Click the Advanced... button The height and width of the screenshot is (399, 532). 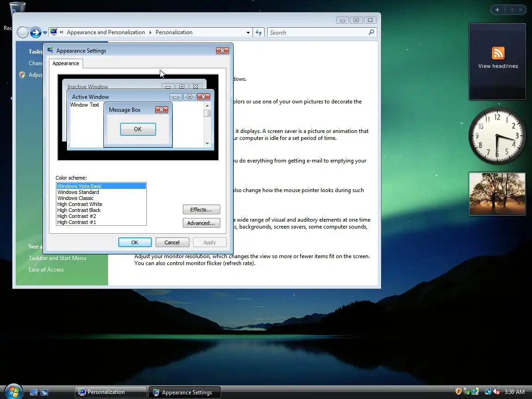point(201,223)
